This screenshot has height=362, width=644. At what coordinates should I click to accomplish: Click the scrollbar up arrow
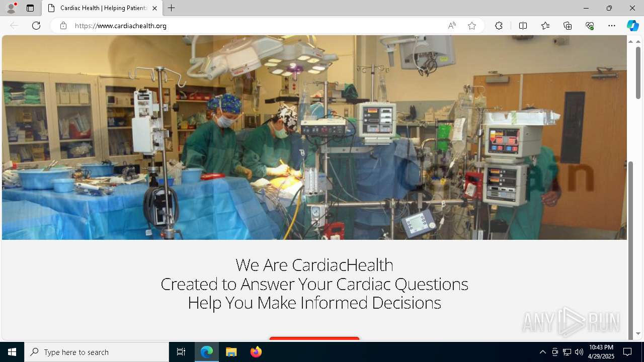[638, 41]
